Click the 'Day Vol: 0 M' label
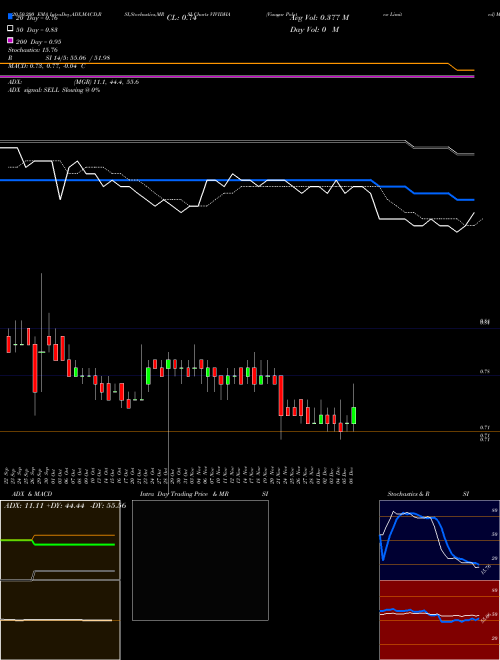 [x=314, y=30]
